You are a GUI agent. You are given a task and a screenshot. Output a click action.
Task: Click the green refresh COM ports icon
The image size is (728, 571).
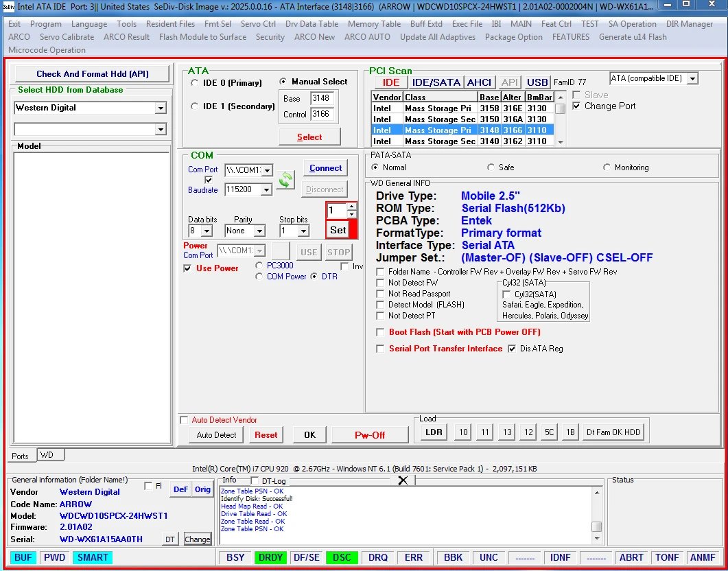285,180
